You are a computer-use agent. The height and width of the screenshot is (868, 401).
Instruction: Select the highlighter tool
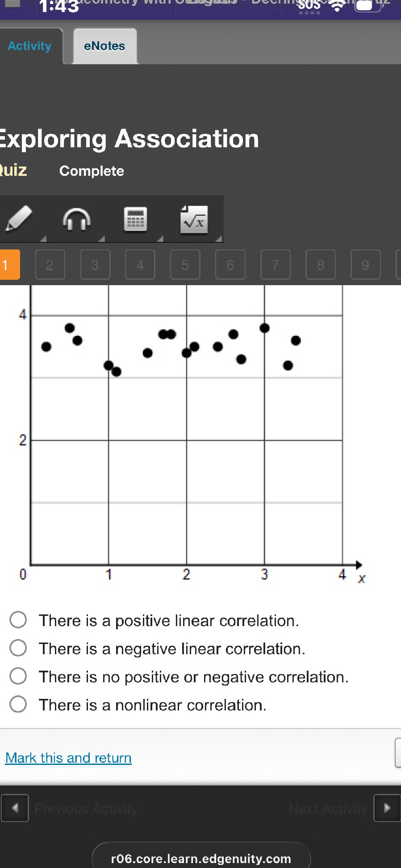[x=18, y=219]
